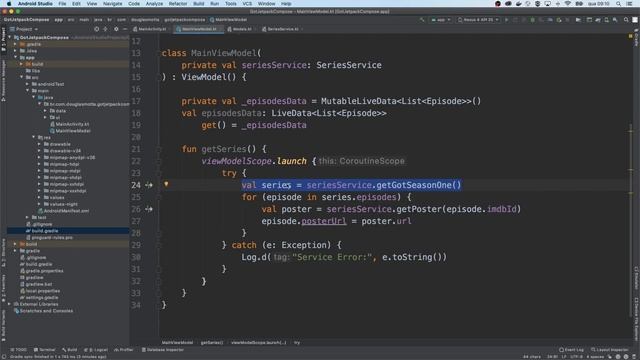The height and width of the screenshot is (360, 640).
Task: Collapse the app module folder
Action: tap(16, 58)
